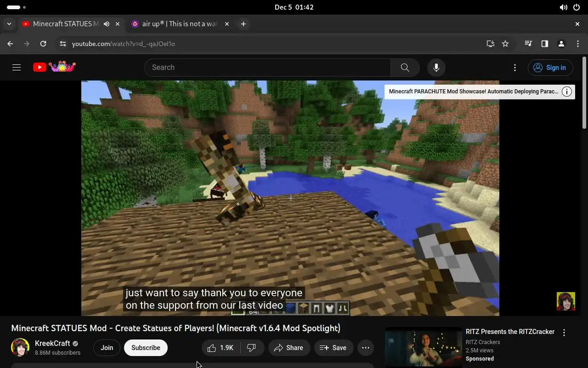This screenshot has width=588, height=368.
Task: Open YouTube guide hamburger menu
Action: (17, 68)
